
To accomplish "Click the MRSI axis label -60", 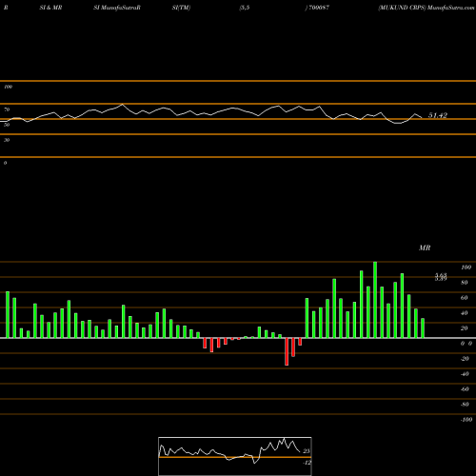I will coord(465,389).
